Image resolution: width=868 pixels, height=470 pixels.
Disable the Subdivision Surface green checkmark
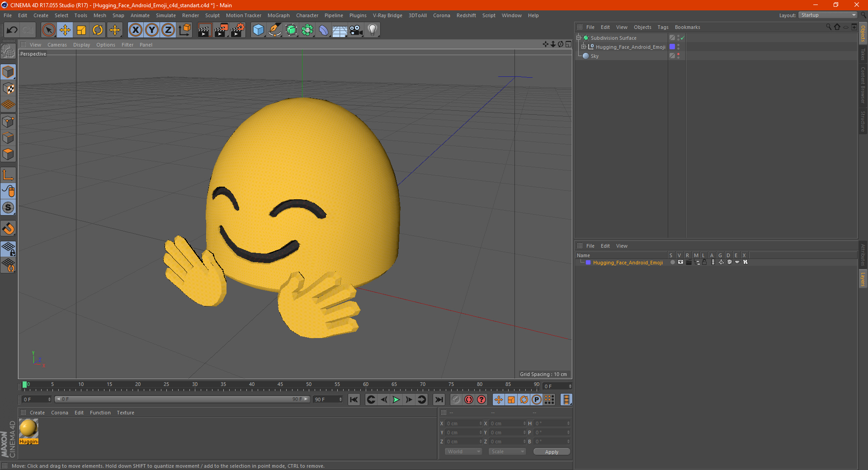click(682, 38)
